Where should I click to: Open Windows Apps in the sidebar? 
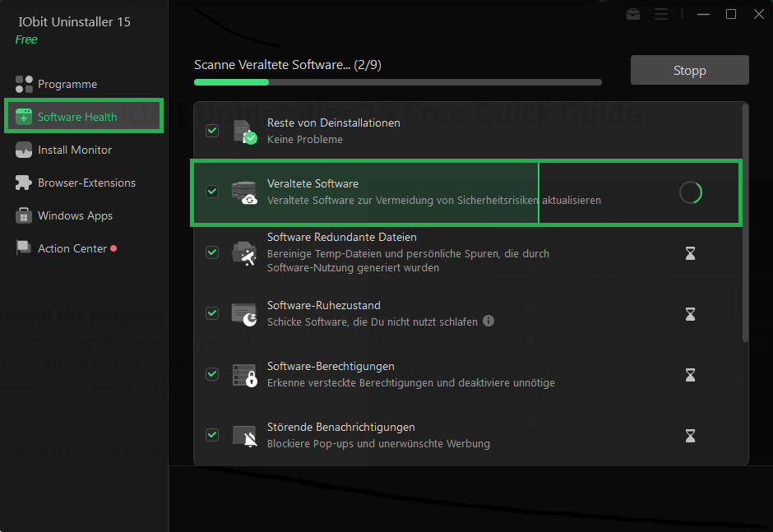tap(84, 215)
